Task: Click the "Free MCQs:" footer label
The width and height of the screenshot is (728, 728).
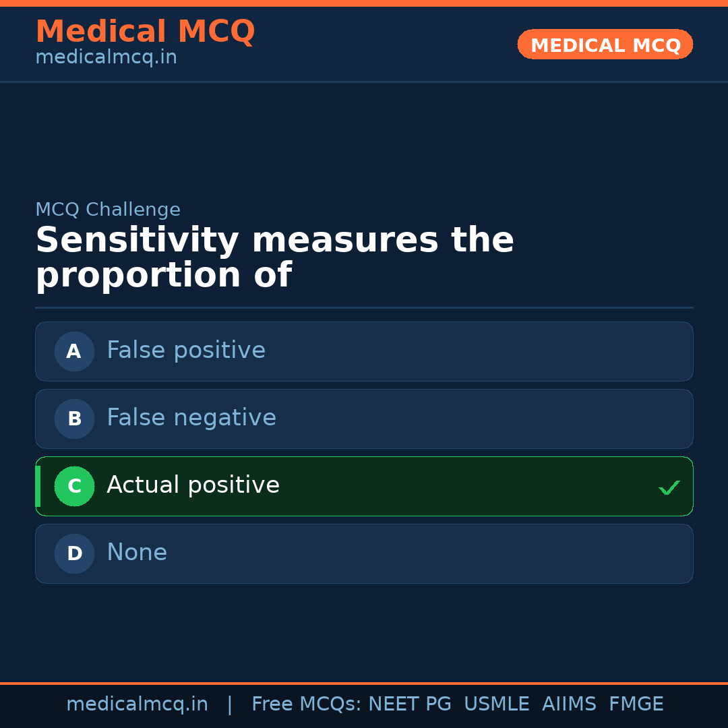Action: 307,704
